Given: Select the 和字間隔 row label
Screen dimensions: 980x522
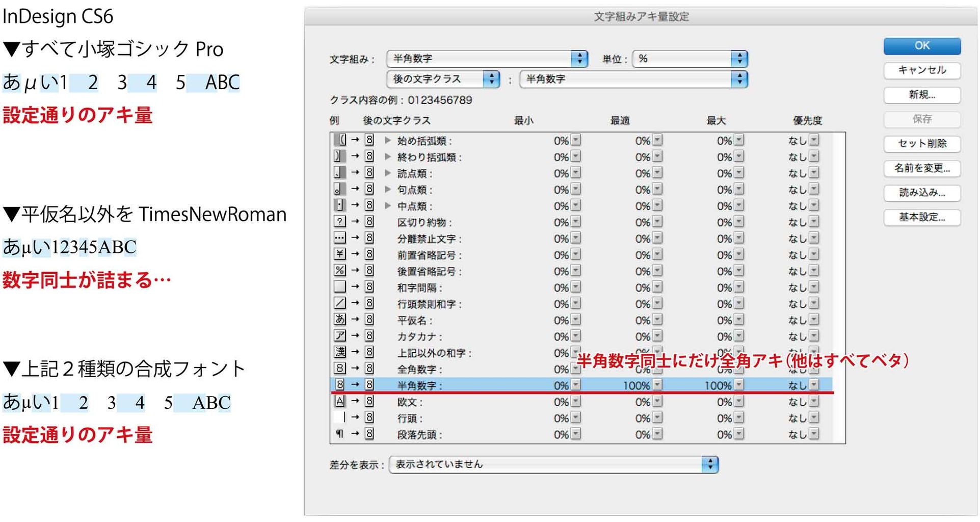Looking at the screenshot, I should tap(419, 288).
